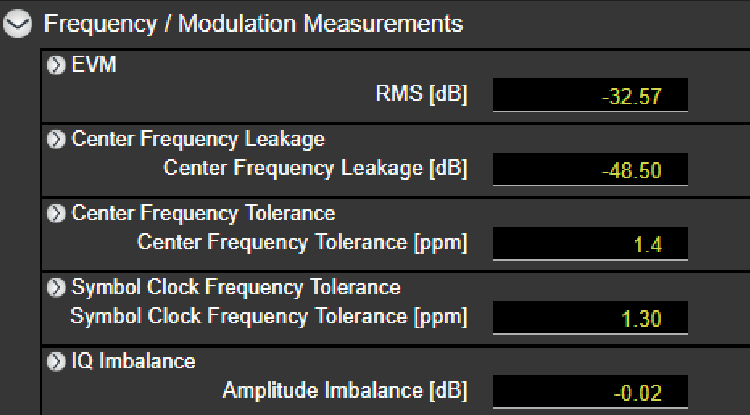Click the Frequency / Modulation Measurements title text

tap(253, 22)
